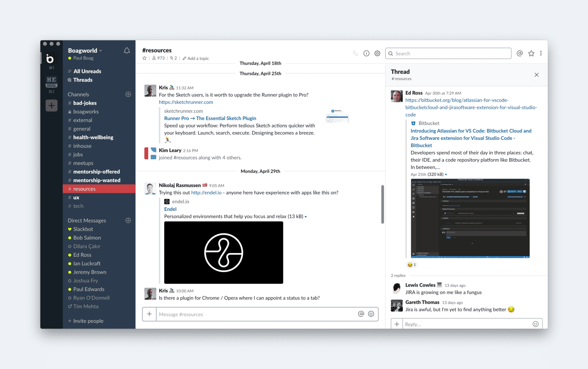View 973 channel members
The width and height of the screenshot is (588, 369).
coord(158,58)
